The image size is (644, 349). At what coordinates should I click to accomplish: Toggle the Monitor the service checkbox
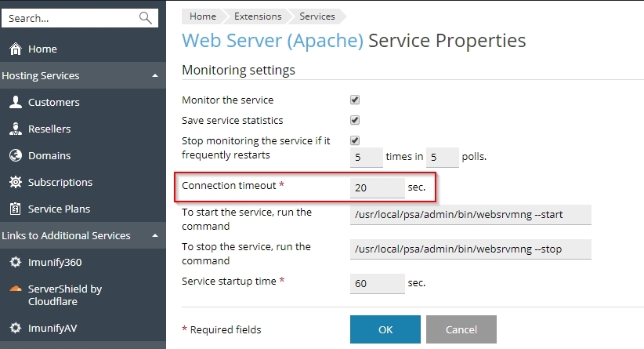coord(355,100)
